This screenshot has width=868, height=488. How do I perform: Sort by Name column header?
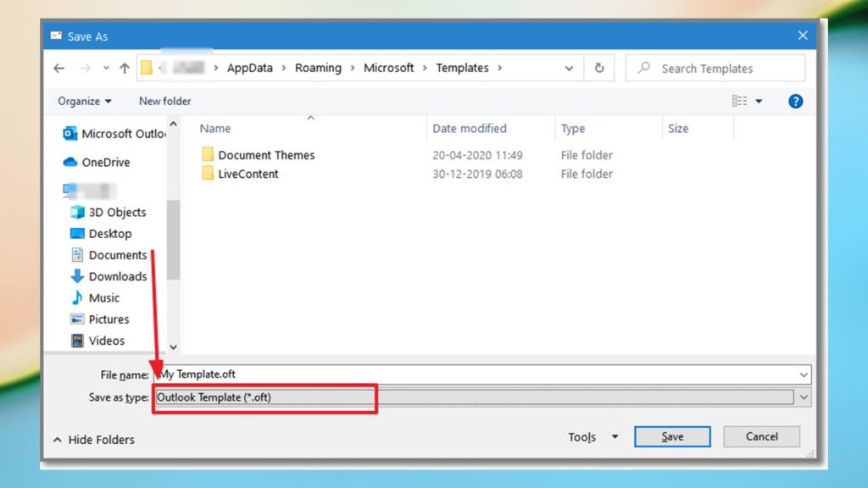[x=215, y=129]
